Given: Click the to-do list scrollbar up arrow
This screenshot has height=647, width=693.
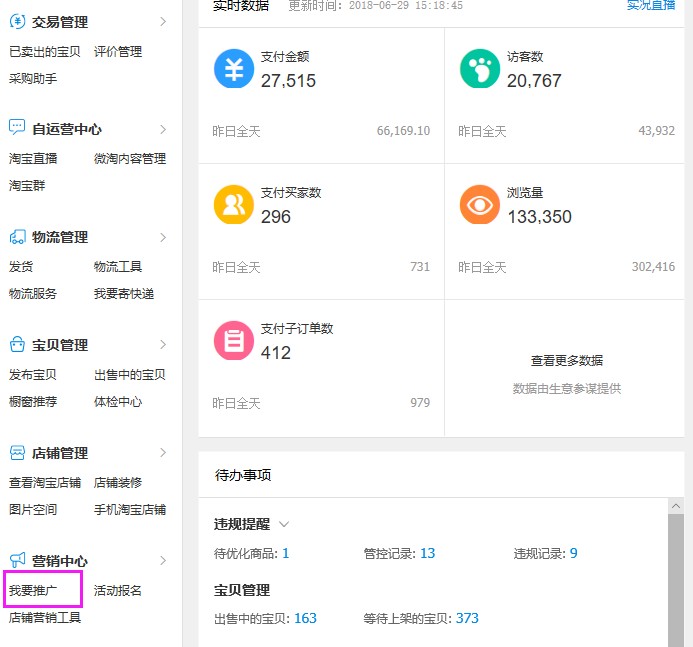Looking at the screenshot, I should [676, 506].
